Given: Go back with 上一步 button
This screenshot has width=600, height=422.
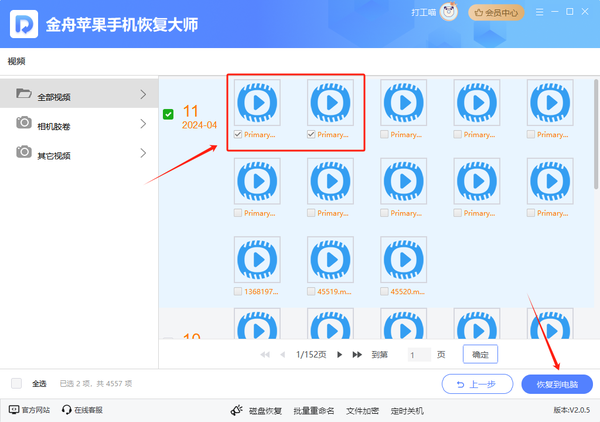Looking at the screenshot, I should [x=477, y=384].
